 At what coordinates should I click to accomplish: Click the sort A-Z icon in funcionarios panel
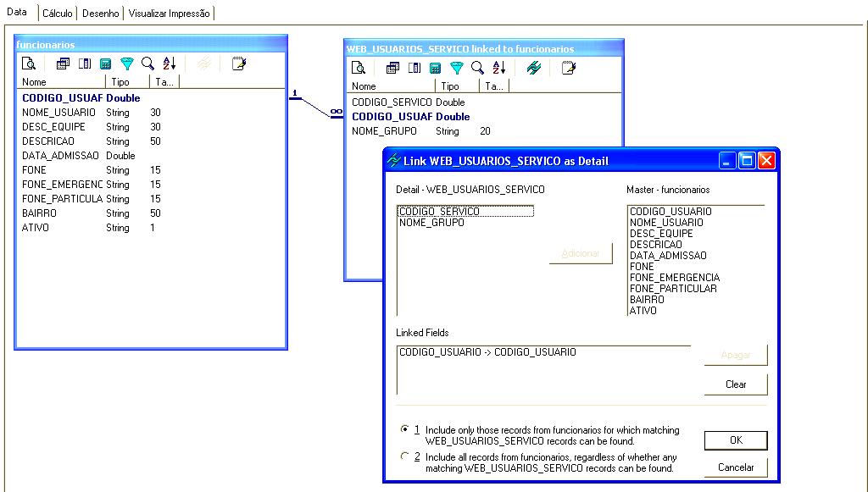pos(169,64)
